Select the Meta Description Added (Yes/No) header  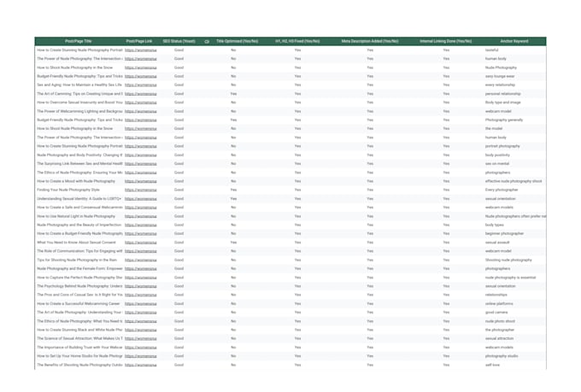click(x=370, y=41)
